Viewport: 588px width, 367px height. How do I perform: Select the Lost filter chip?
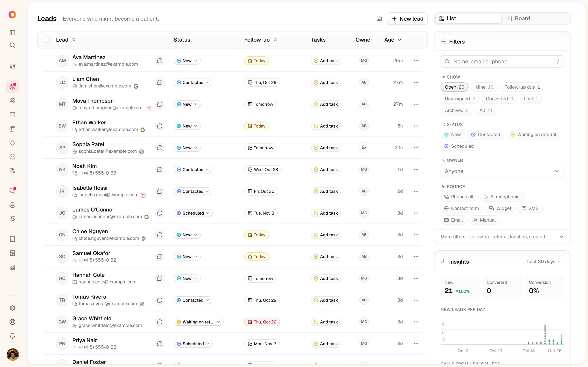[x=531, y=99]
